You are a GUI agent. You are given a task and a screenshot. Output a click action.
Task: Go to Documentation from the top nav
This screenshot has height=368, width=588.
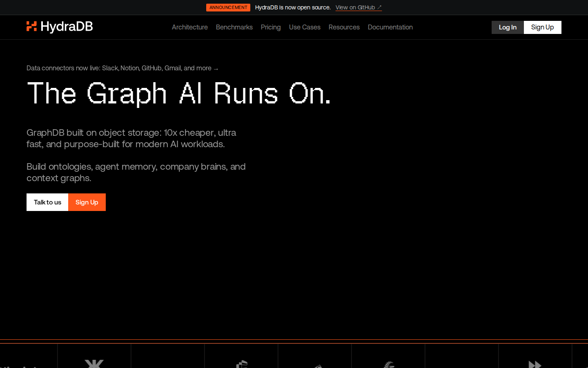pyautogui.click(x=390, y=27)
